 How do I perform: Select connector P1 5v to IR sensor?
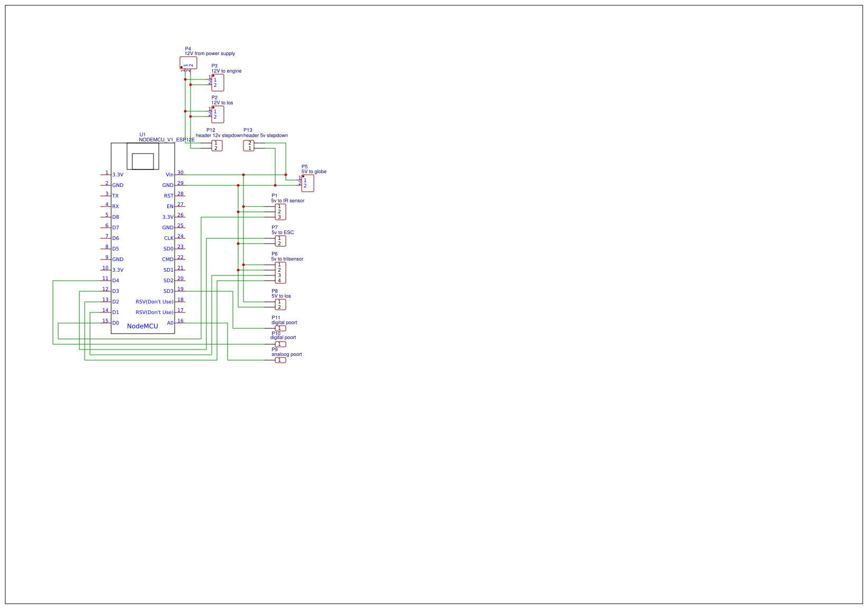click(280, 211)
